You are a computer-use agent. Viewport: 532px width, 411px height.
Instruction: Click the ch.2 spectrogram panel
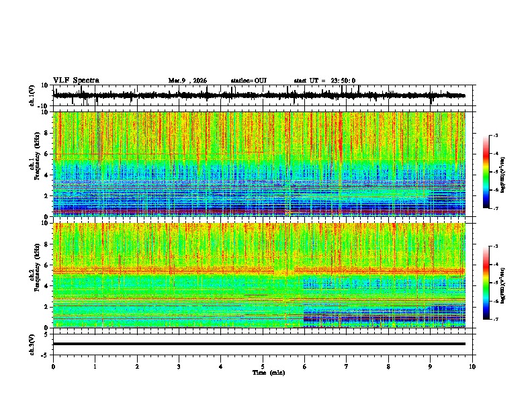click(x=259, y=275)
